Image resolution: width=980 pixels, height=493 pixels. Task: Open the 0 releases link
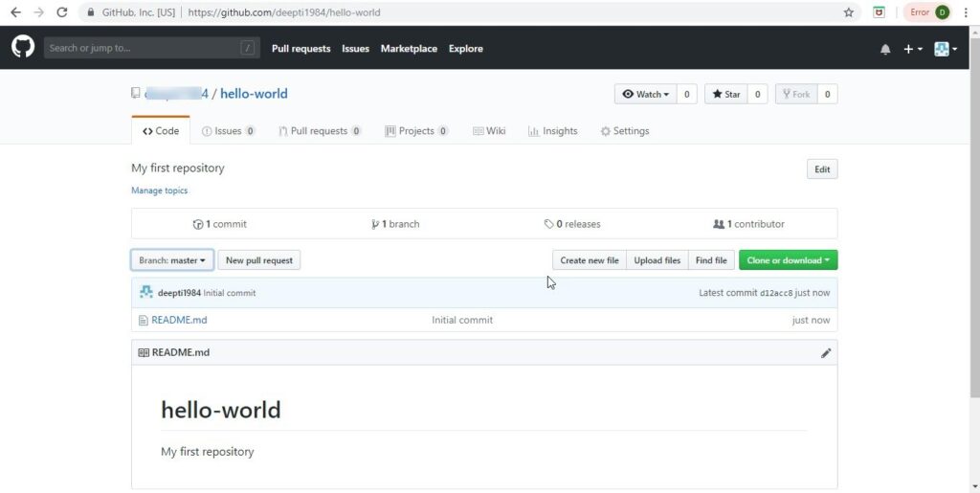pos(572,224)
